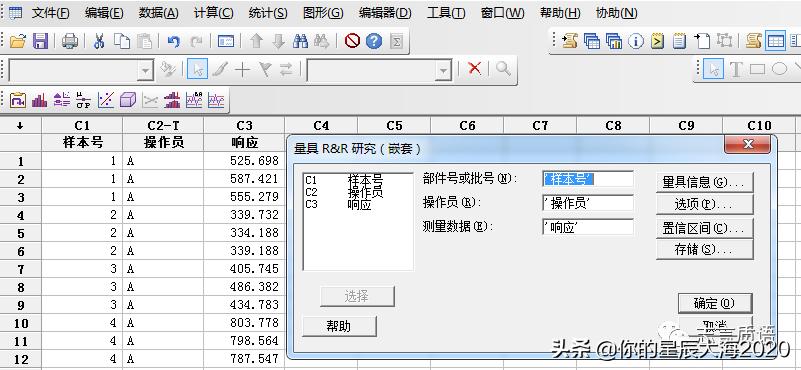
Task: Open command line history notepad icon
Action: click(657, 41)
